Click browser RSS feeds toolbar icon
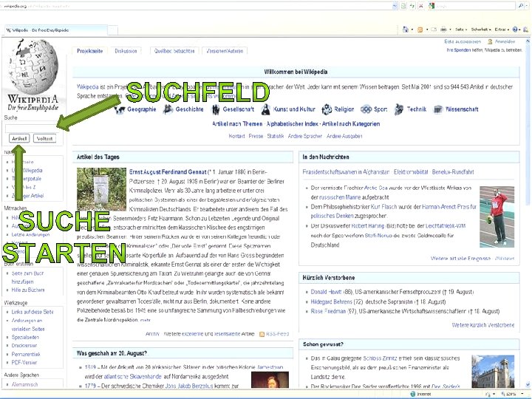The height and width of the screenshot is (399, 532). point(420,30)
